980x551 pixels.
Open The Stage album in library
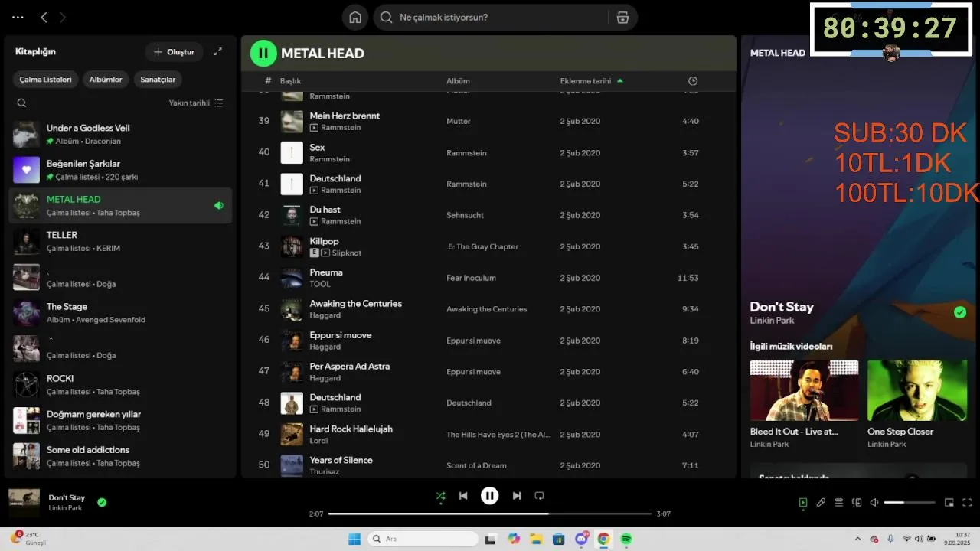point(120,313)
